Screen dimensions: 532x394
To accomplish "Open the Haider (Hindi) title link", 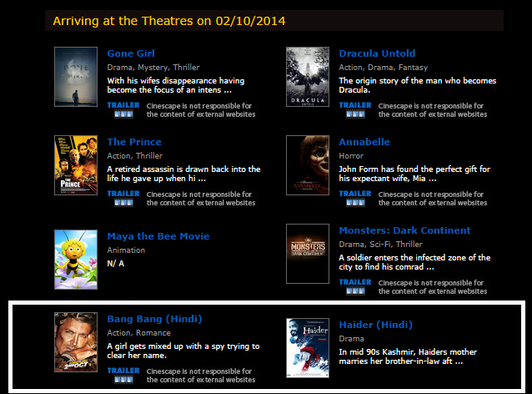I will pos(375,325).
